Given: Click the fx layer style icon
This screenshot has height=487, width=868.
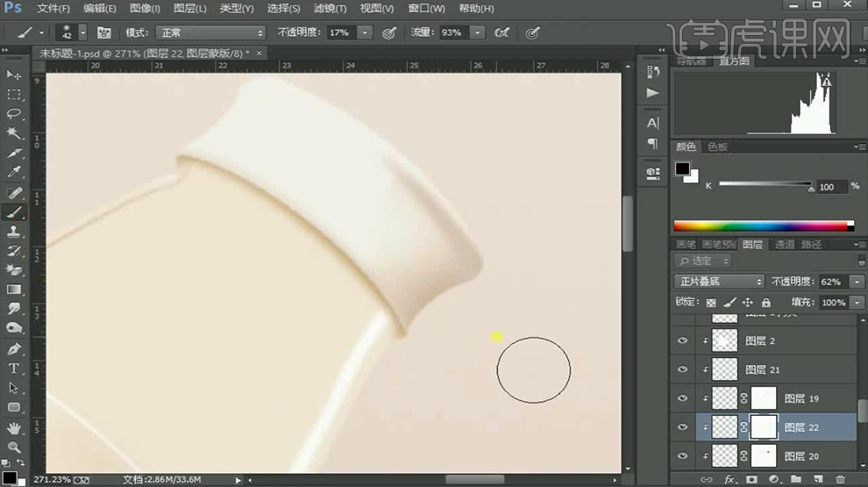Looking at the screenshot, I should click(729, 480).
